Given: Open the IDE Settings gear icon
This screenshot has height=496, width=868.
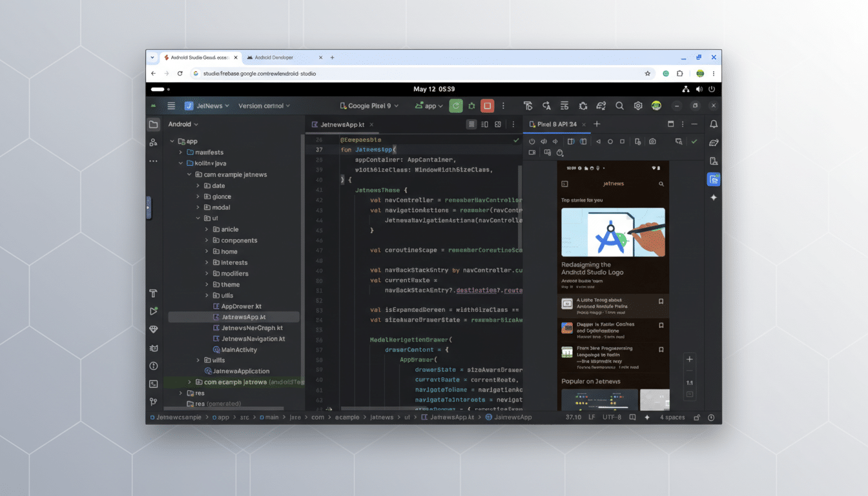Looking at the screenshot, I should [x=638, y=105].
